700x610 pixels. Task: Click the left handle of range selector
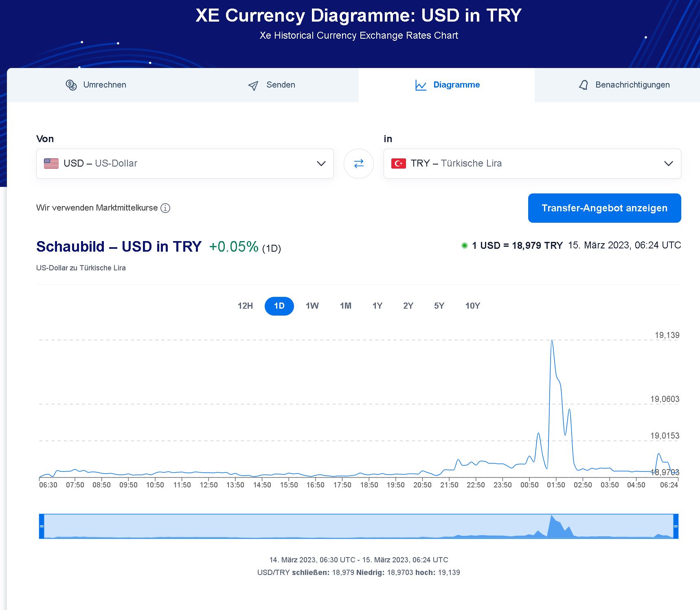click(x=42, y=526)
